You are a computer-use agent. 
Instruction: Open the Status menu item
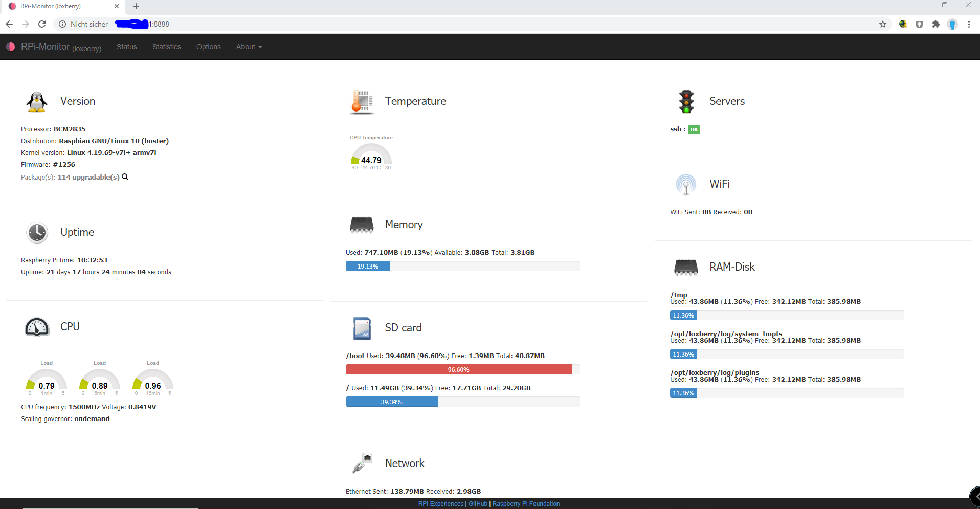[127, 47]
